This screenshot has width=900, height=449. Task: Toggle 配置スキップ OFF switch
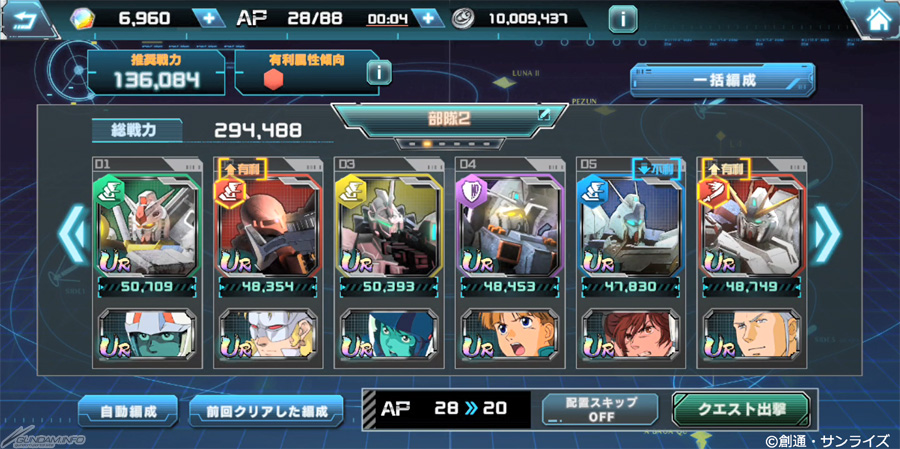point(602,411)
